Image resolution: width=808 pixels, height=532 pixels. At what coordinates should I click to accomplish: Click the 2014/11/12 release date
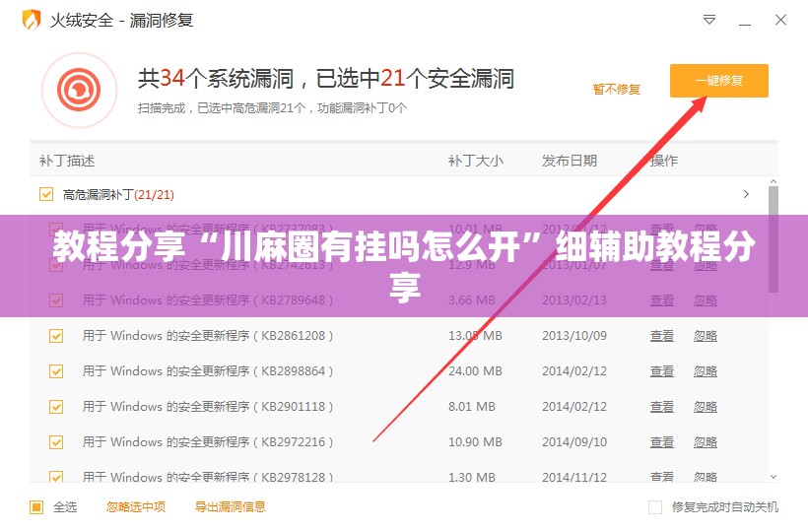(x=574, y=478)
